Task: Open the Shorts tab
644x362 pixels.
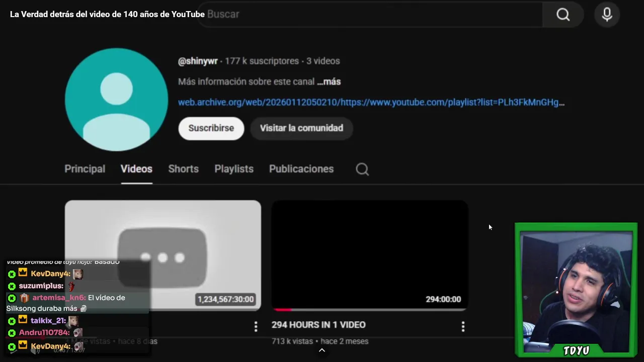Action: point(183,169)
